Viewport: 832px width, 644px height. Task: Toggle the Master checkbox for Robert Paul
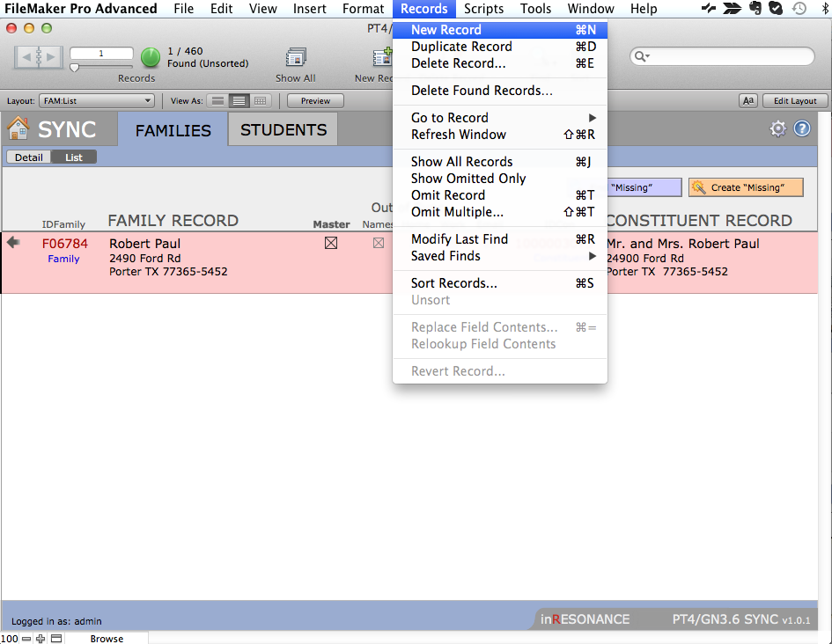[x=331, y=243]
